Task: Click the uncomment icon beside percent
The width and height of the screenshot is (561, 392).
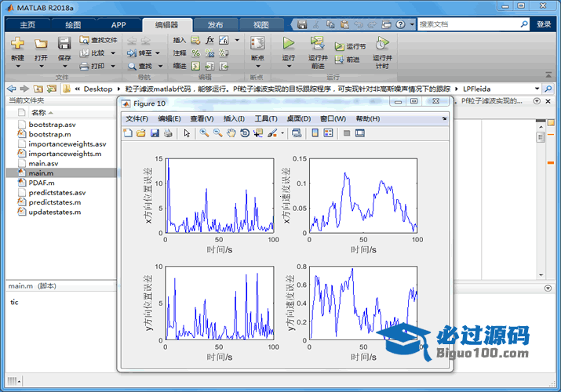Action: 209,53
